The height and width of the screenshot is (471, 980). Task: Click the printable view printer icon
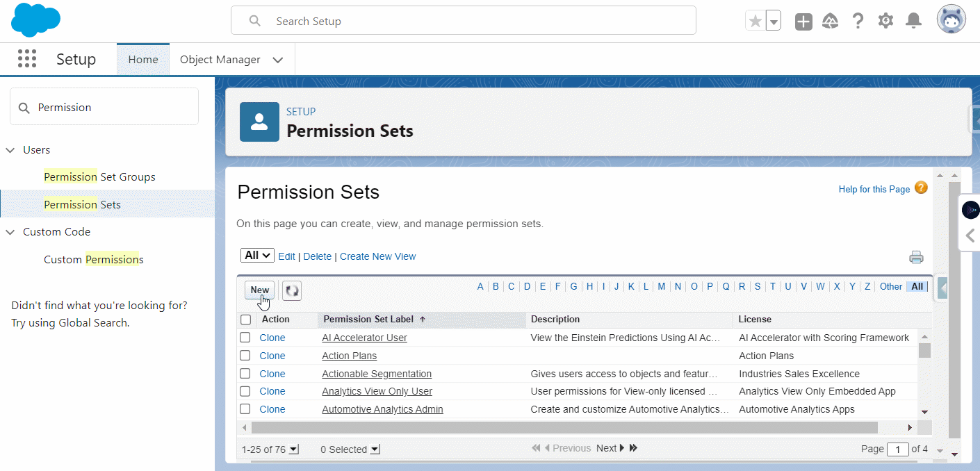[916, 258]
